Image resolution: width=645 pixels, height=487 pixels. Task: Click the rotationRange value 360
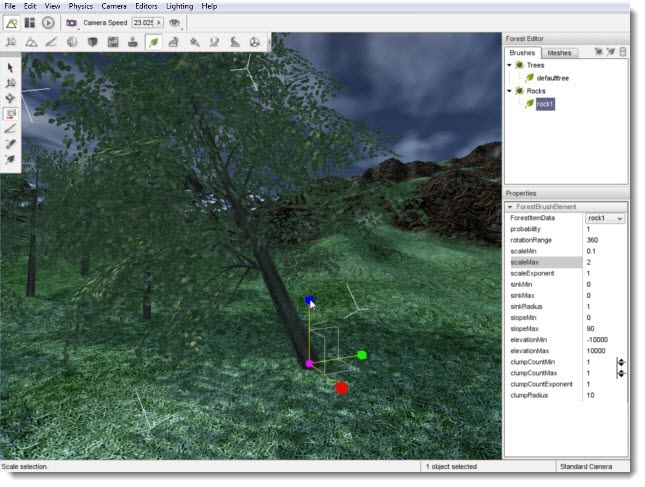tap(592, 240)
